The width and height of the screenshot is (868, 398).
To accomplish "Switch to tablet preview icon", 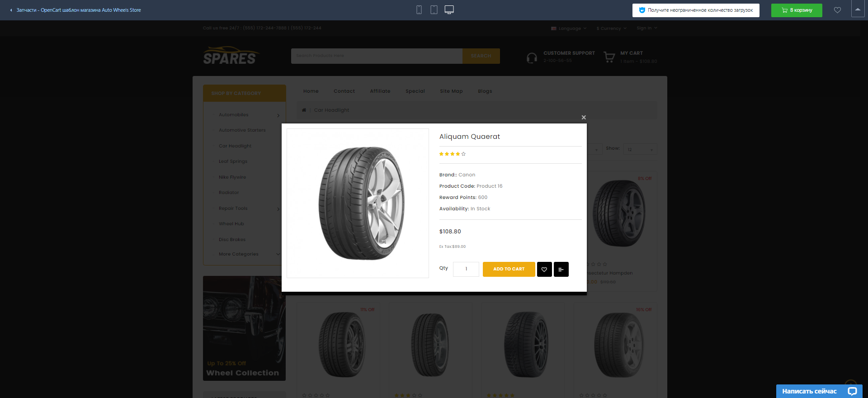I will coord(434,10).
